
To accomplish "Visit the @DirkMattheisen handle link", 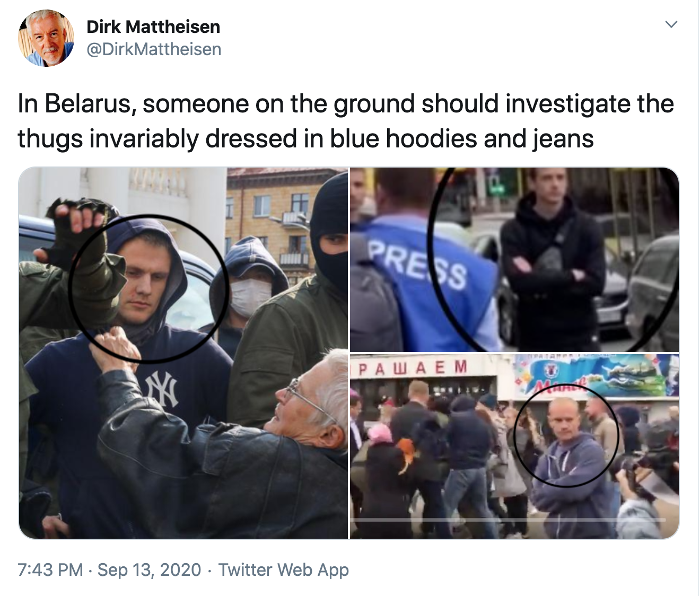I will pyautogui.click(x=154, y=49).
